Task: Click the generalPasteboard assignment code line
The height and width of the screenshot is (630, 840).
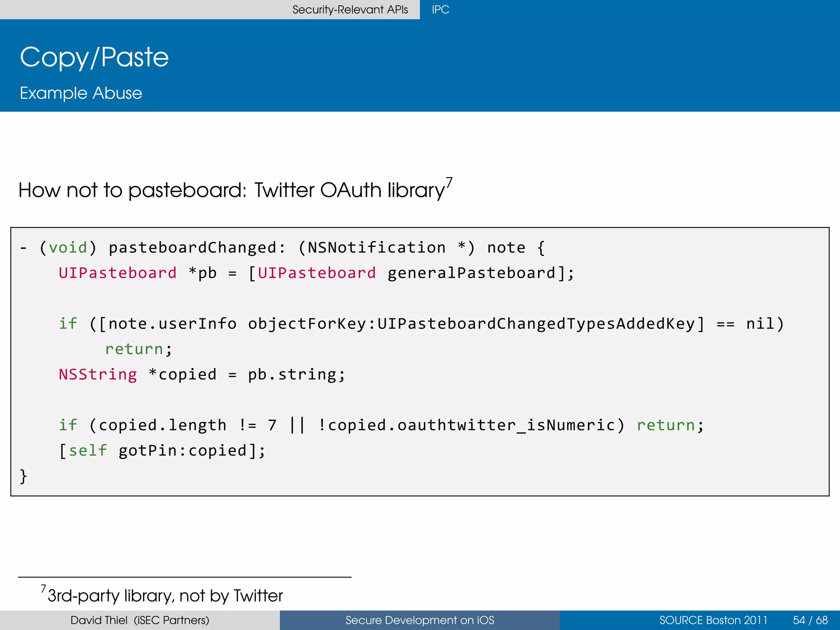Action: tap(317, 273)
